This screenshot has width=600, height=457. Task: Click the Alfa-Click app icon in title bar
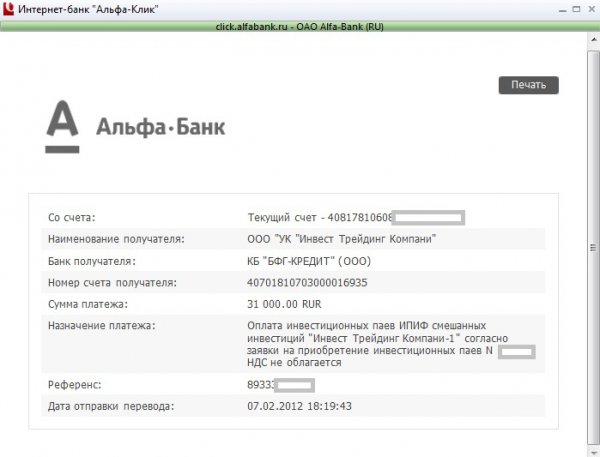click(x=8, y=9)
